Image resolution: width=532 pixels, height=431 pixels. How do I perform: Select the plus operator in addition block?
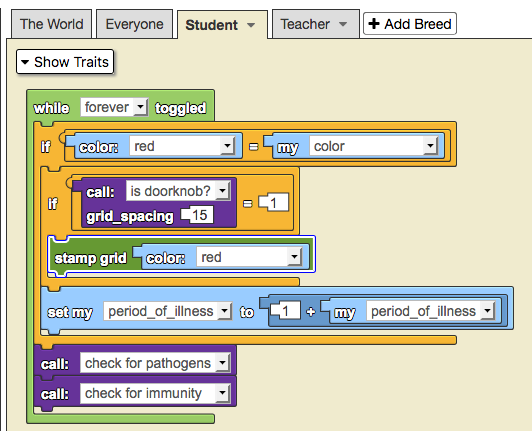(311, 312)
